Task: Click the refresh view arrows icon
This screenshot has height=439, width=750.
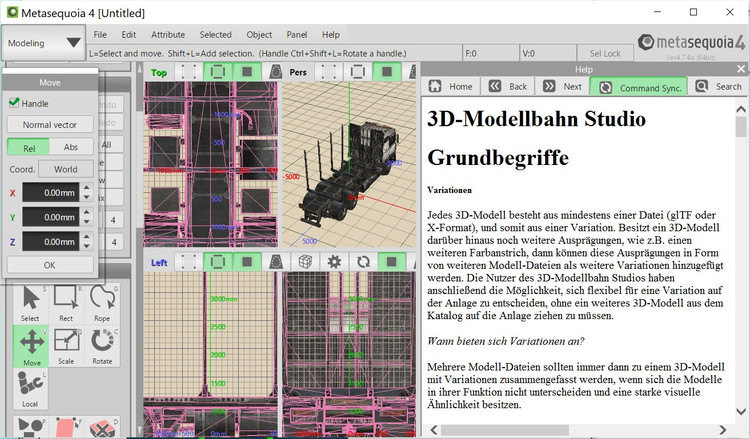Action: pos(363,262)
